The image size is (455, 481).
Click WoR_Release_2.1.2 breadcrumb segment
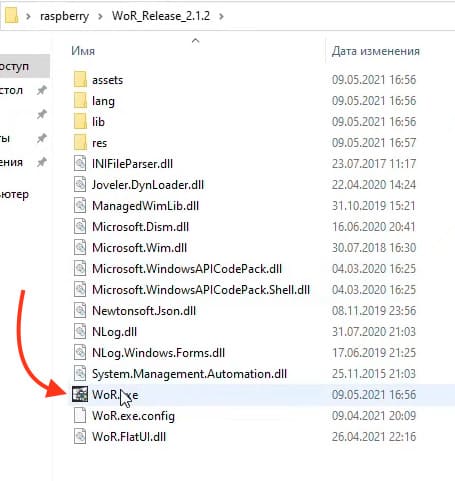click(x=161, y=16)
